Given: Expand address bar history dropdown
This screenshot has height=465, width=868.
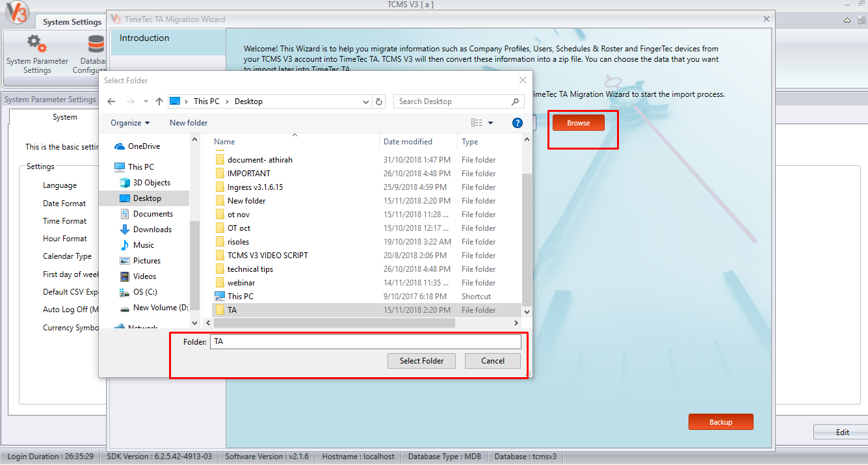Looking at the screenshot, I should pyautogui.click(x=366, y=101).
